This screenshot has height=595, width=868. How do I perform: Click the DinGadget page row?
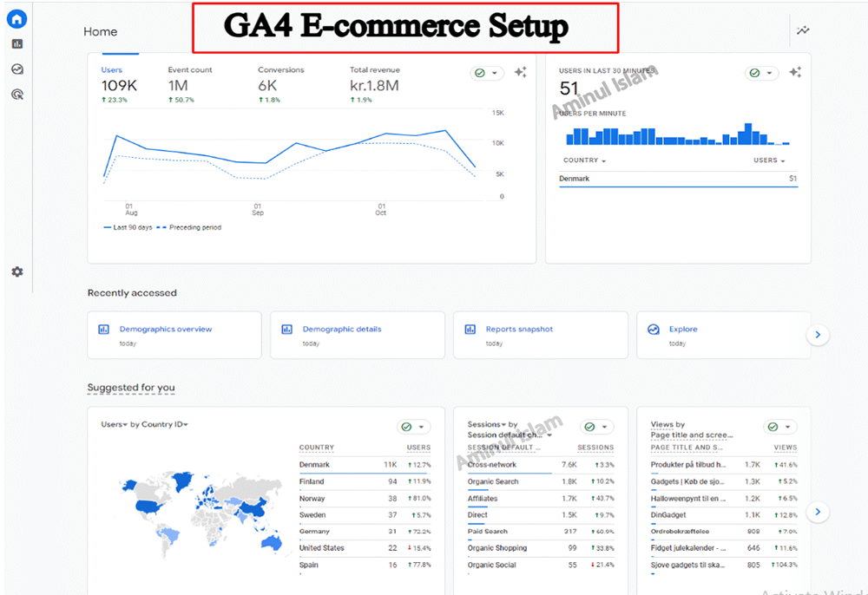click(724, 515)
